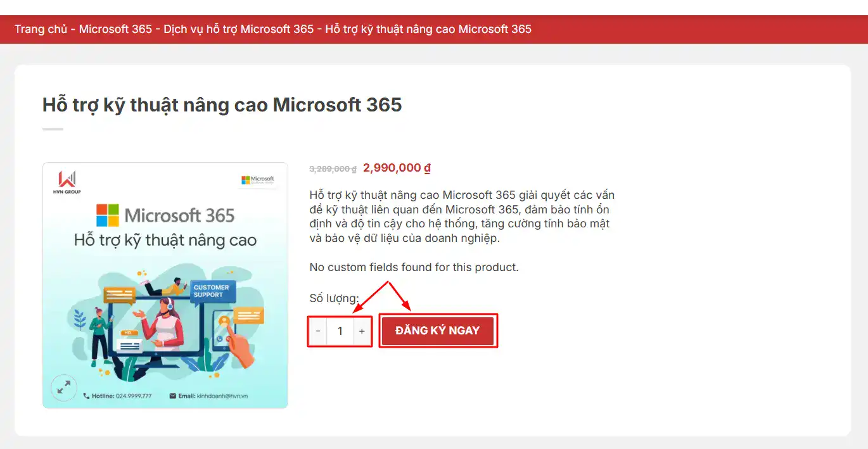Click the crossed-out price 3,289,000 ₫
The image size is (868, 449).
point(333,169)
